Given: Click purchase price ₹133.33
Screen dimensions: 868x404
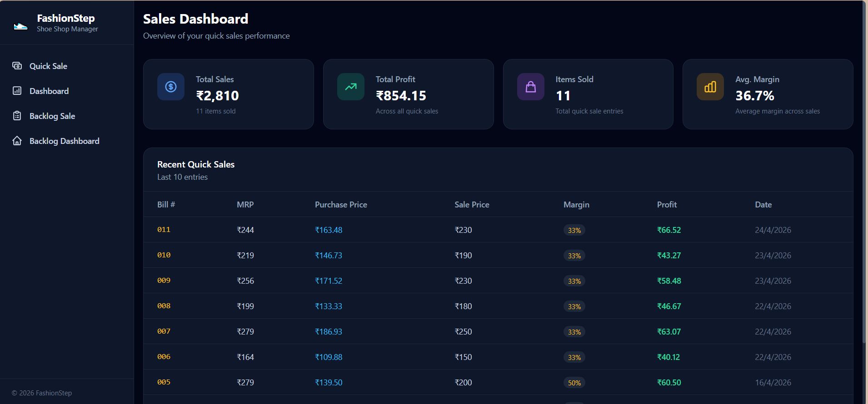Looking at the screenshot, I should click(329, 306).
